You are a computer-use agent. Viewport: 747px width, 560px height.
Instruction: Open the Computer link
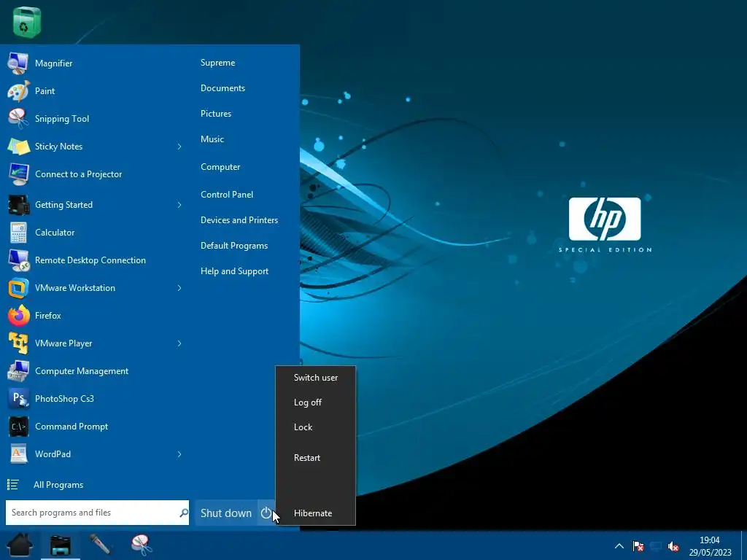(220, 167)
